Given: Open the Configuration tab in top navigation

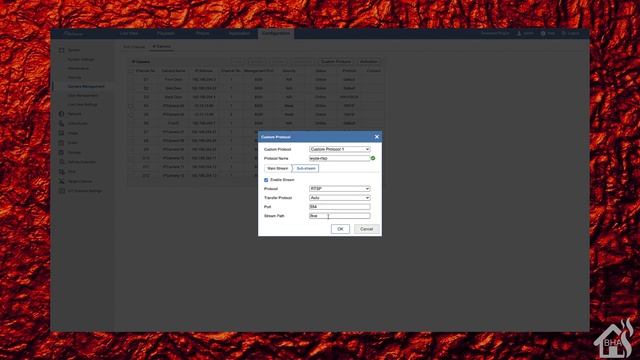Looking at the screenshot, I should pyautogui.click(x=276, y=33).
